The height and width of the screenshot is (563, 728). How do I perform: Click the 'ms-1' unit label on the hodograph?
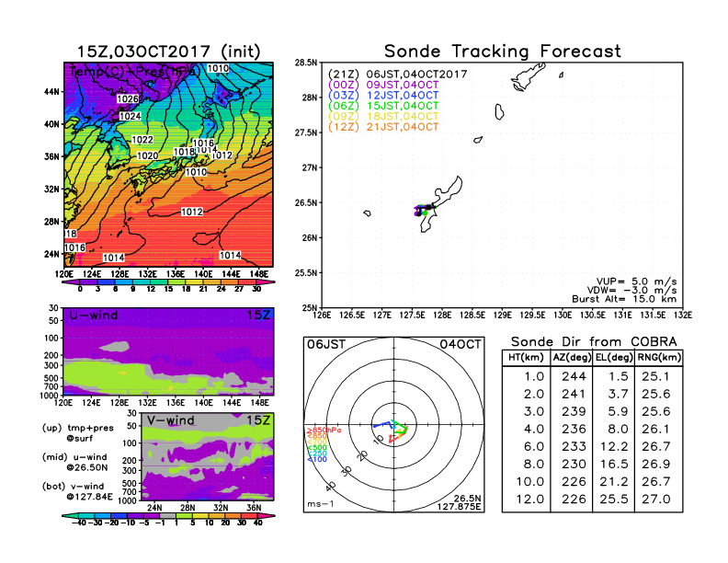click(x=321, y=504)
